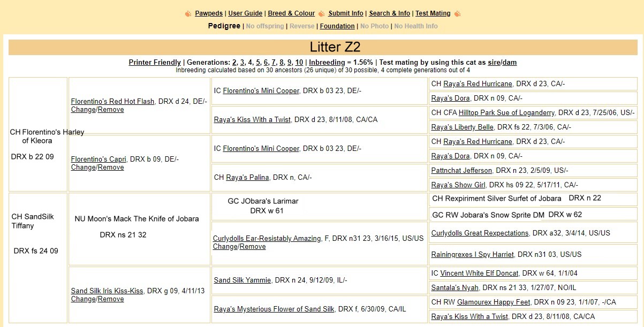This screenshot has width=644, height=327.
Task: Show 2 generations of pedigree
Action: pos(234,63)
